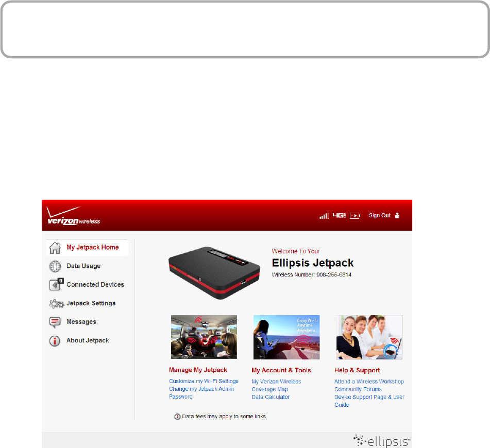Click the My Account & Tools heading
Viewport: 490px width, 448px height.
(x=281, y=370)
